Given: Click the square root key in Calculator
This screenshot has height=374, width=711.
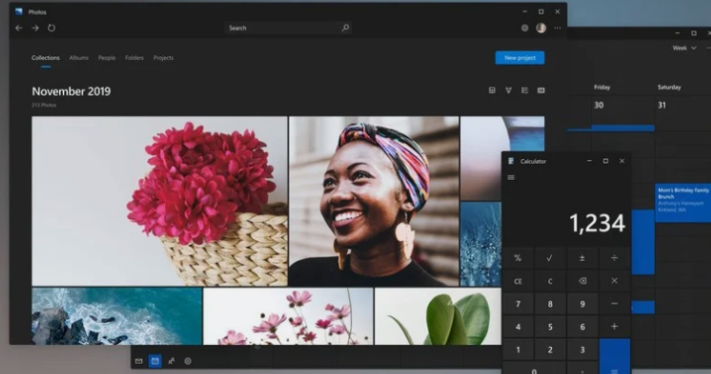Looking at the screenshot, I should (550, 258).
